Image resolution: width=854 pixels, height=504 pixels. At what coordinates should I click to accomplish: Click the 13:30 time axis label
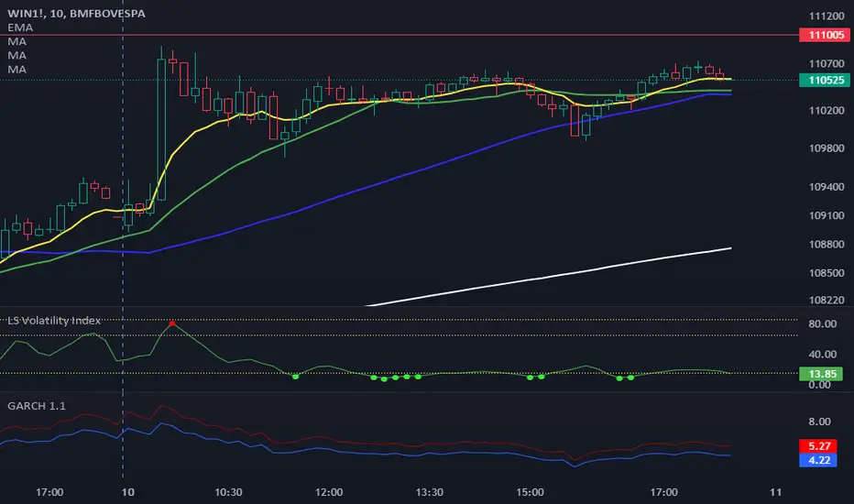click(x=429, y=493)
